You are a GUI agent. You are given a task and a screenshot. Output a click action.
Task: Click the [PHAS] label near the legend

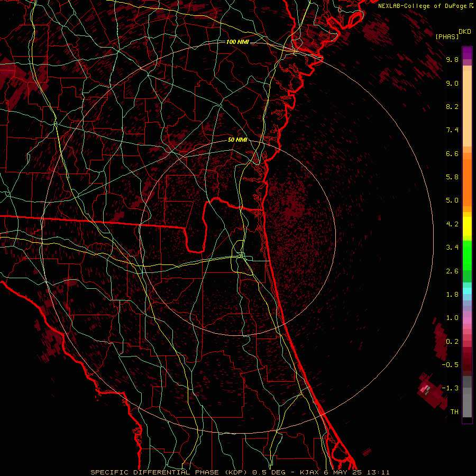[447, 36]
